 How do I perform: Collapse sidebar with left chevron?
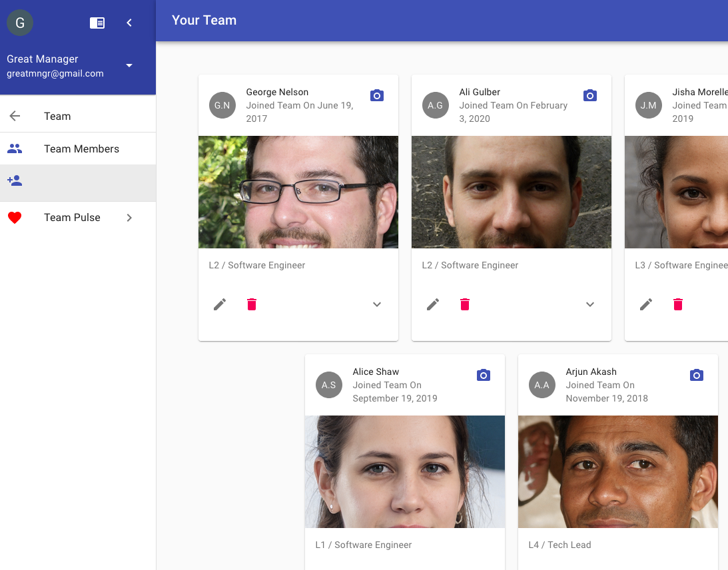(x=129, y=23)
